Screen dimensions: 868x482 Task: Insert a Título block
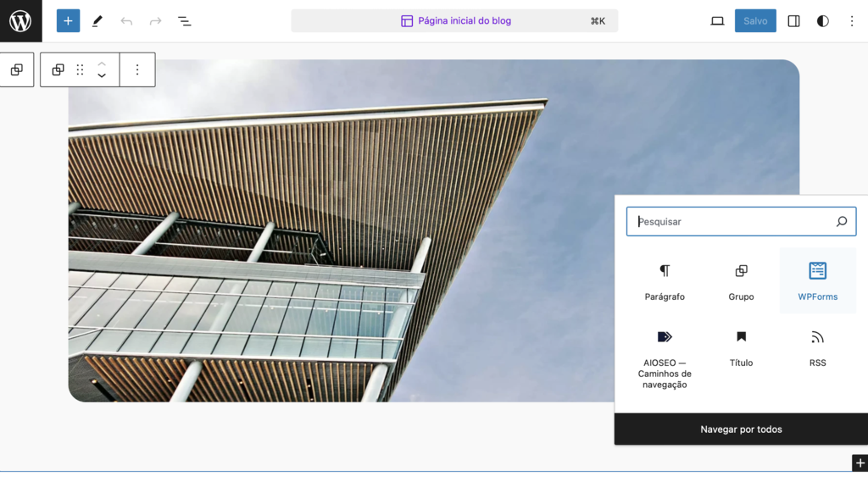pos(741,349)
